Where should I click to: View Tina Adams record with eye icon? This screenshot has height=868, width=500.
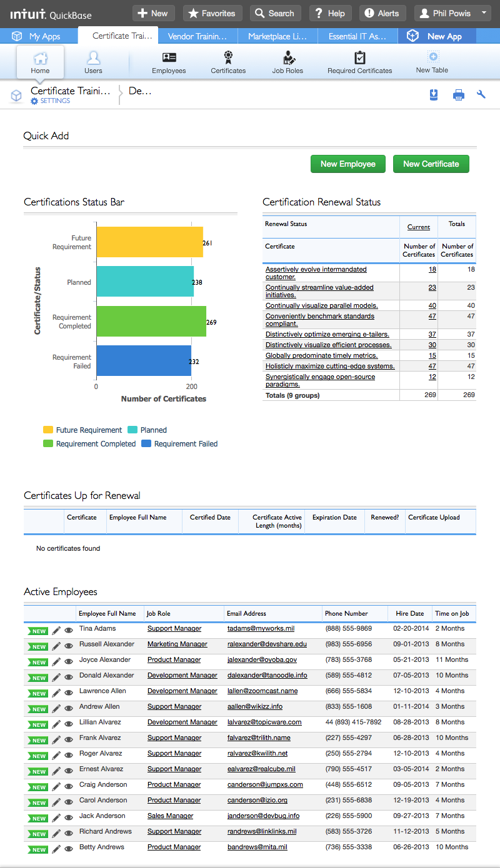click(x=69, y=631)
